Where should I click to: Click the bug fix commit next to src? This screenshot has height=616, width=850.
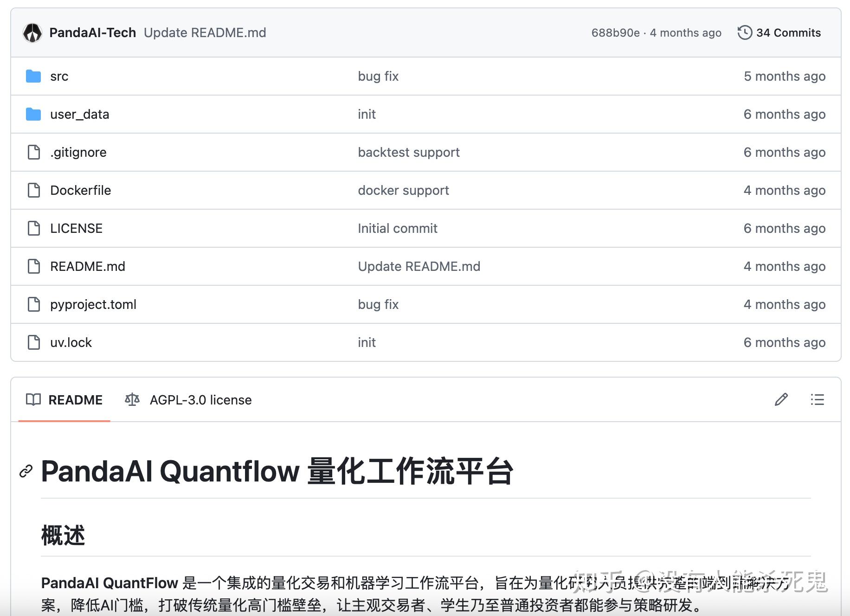378,76
